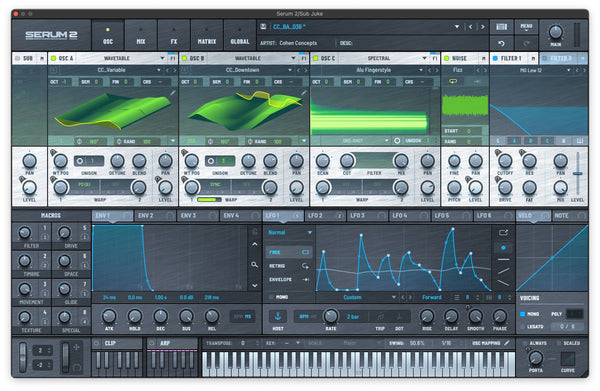
Task: Open the OSC B WAVETABLE type dropdown
Action: point(293,58)
